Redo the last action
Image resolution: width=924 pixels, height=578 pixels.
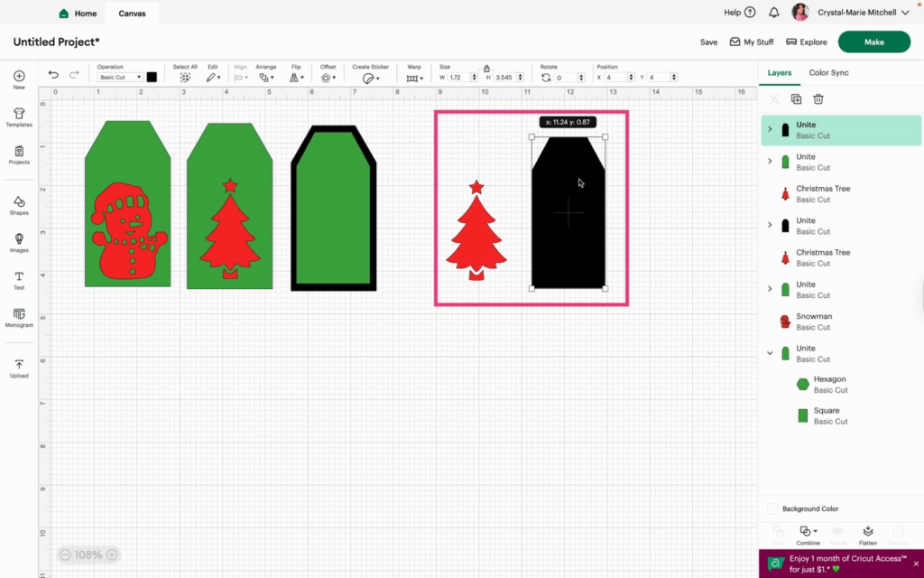tap(74, 74)
